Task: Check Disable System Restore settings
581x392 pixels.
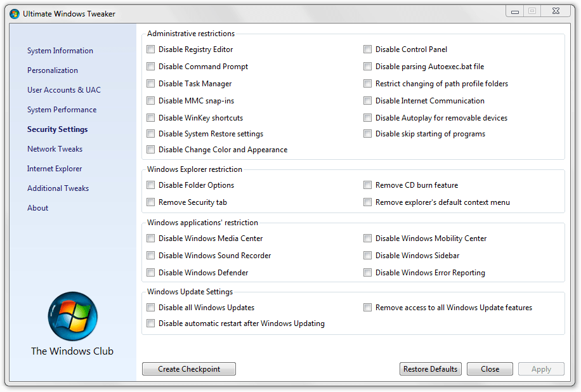Action: (150, 133)
